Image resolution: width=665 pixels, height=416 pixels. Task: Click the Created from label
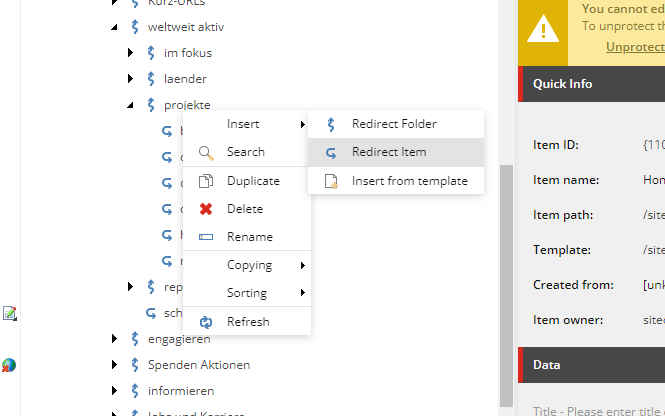573,285
